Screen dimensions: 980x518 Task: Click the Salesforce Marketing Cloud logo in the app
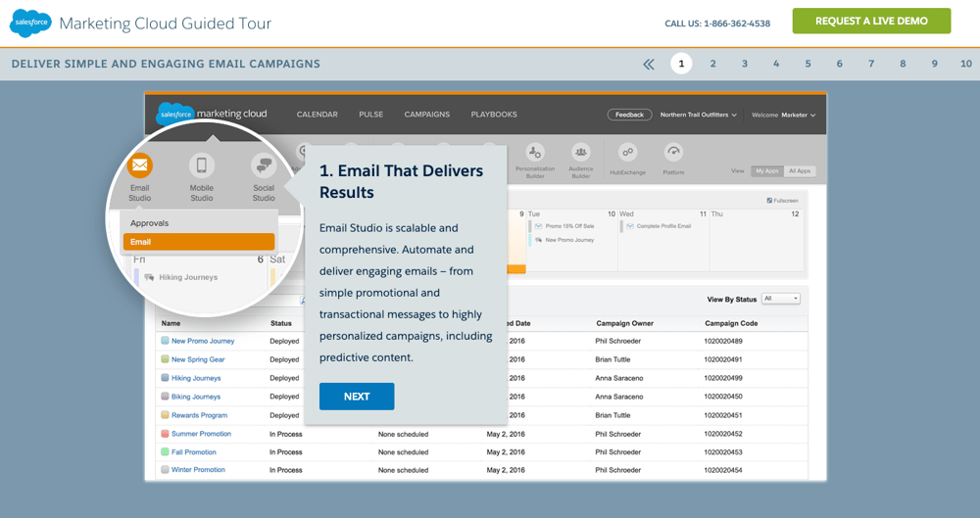click(x=212, y=114)
